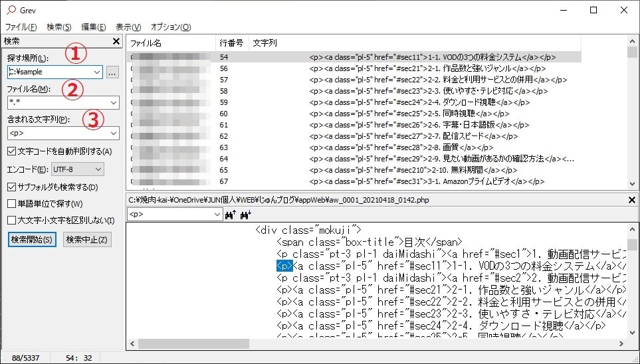
Task: Open the 探す場所 folder dropdown
Action: coord(97,72)
